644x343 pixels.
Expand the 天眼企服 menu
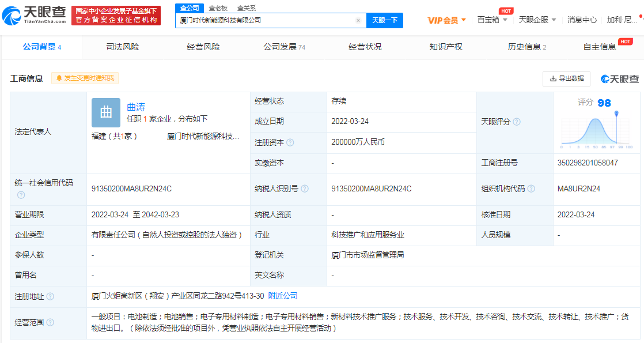(537, 20)
